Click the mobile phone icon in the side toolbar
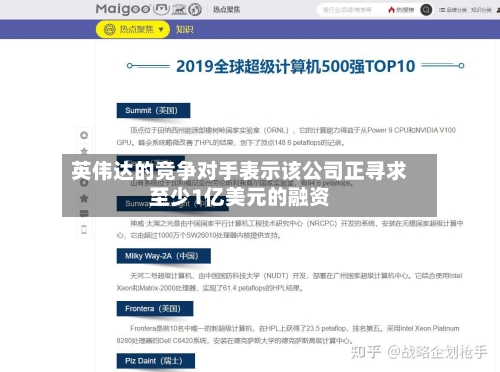500x372 pixels. 84,229
